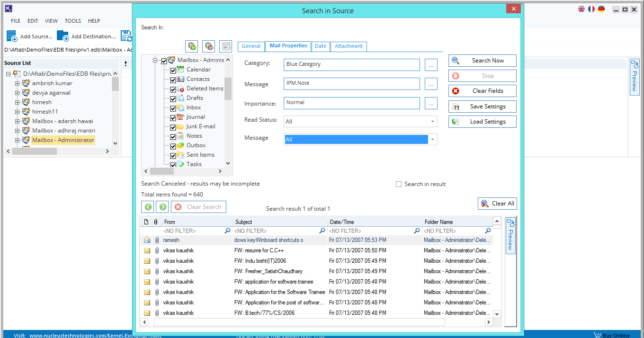Toggle the Mailbox - Administrator root checkbox
The width and height of the screenshot is (644, 338).
coord(164,61)
